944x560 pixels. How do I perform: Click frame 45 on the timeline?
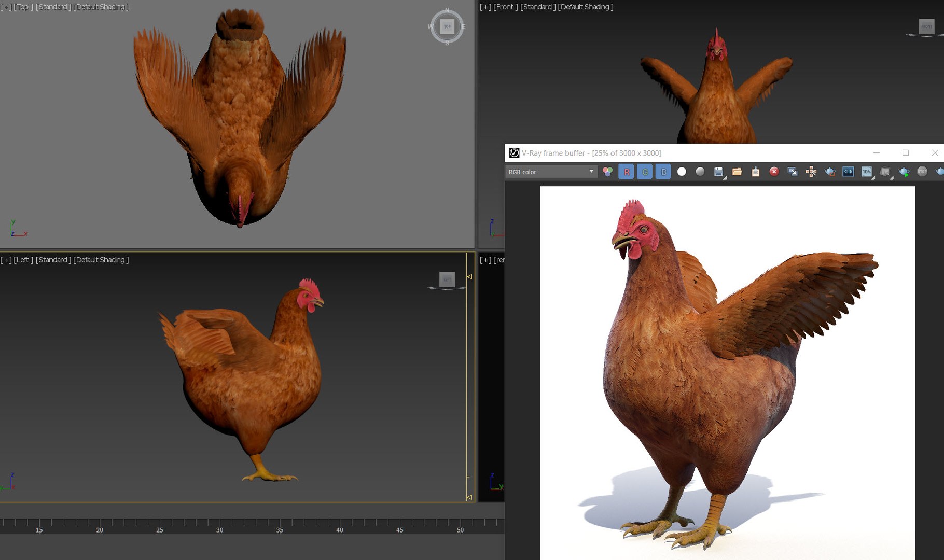coord(399,530)
